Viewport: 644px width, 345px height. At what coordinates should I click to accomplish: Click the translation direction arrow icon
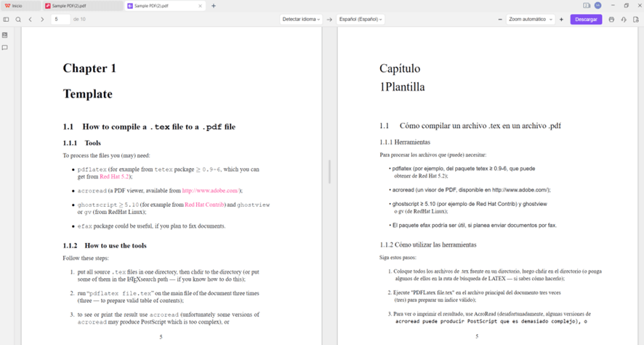pos(329,20)
